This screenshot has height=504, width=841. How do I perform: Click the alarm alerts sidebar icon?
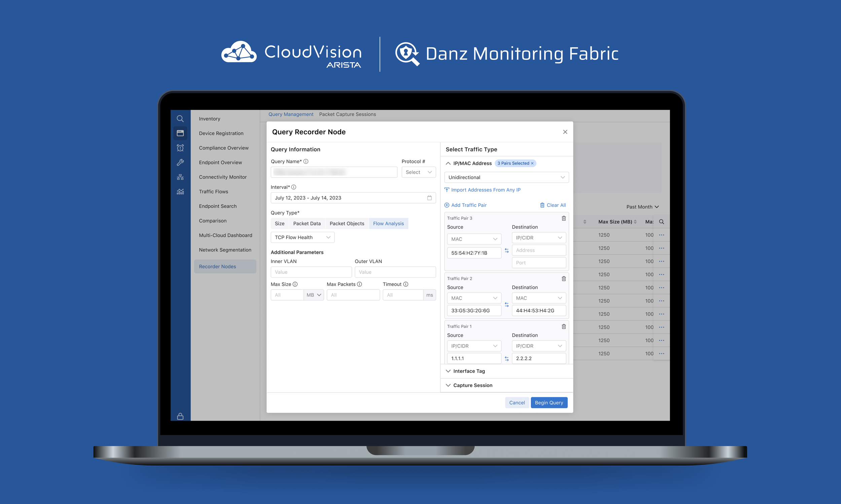[180, 148]
